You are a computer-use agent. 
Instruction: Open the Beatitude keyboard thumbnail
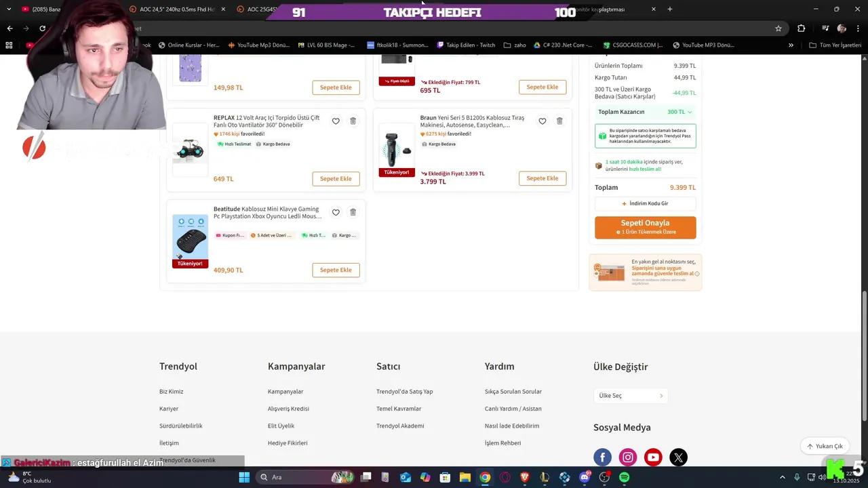[190, 241]
